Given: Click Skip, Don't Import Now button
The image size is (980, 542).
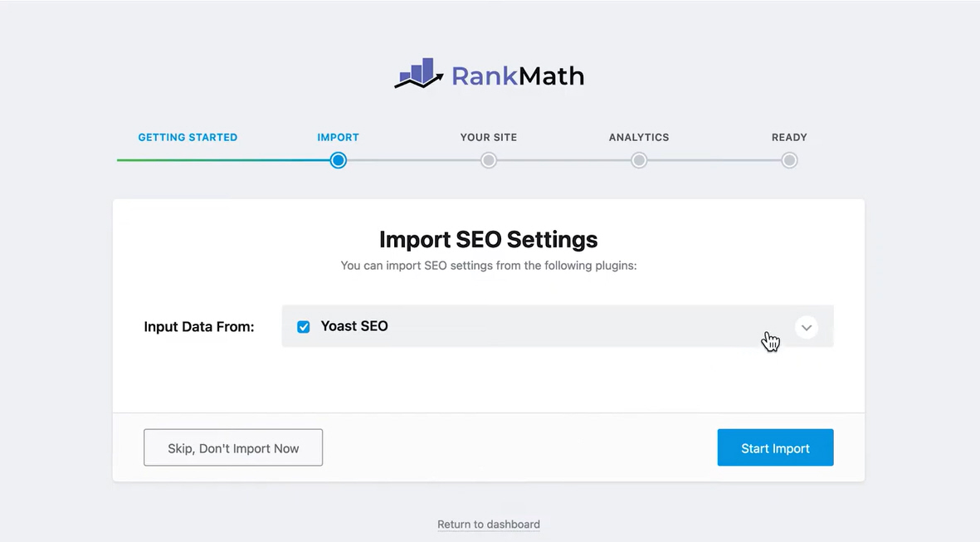Looking at the screenshot, I should (233, 447).
